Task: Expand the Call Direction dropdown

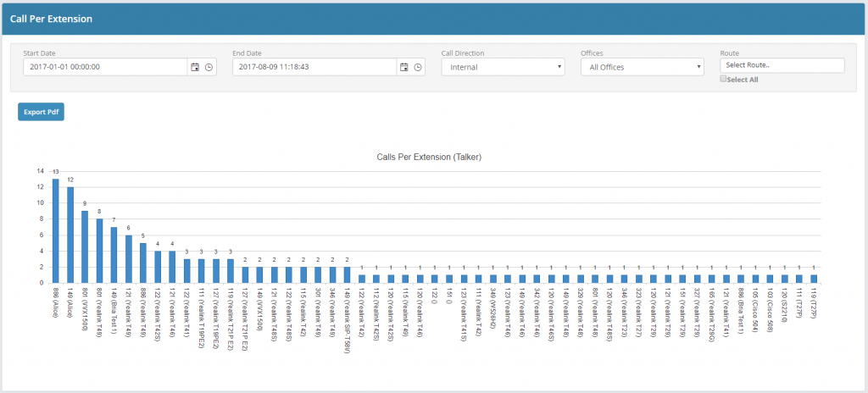Action: pyautogui.click(x=504, y=67)
